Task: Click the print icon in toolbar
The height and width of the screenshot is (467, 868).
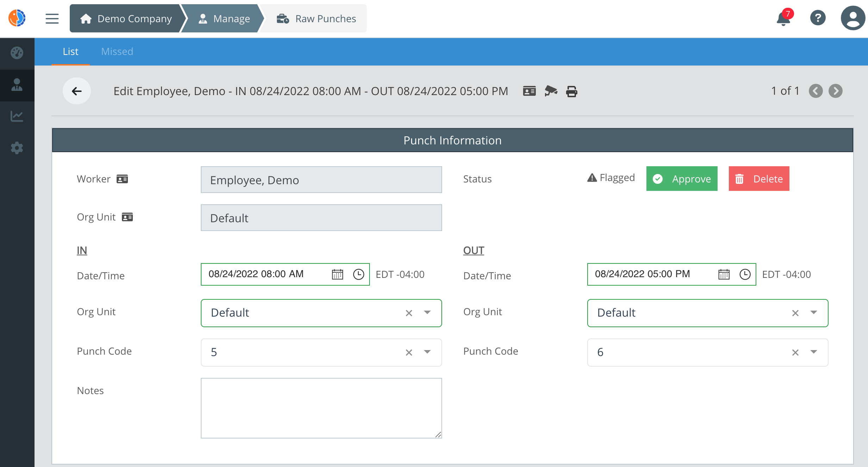Action: click(571, 92)
